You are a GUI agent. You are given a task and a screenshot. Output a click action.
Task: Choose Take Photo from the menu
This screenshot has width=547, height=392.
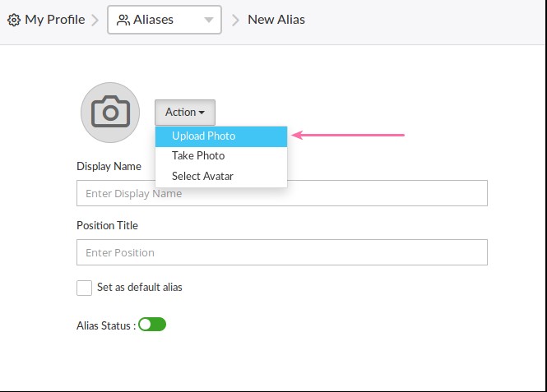[x=198, y=156]
